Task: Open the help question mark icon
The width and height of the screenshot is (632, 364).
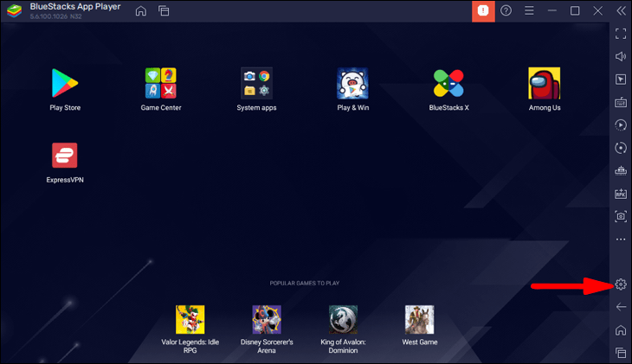Action: coord(506,10)
